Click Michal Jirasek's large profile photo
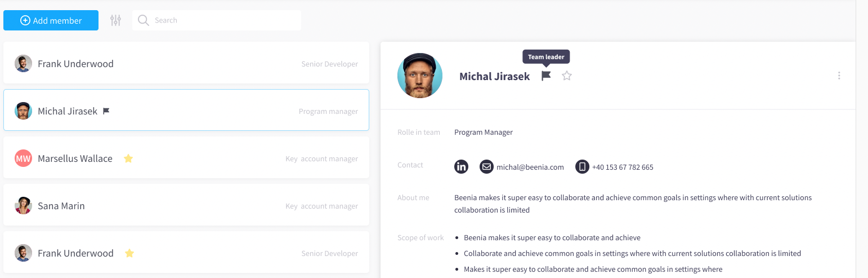The height and width of the screenshot is (278, 868). (420, 76)
